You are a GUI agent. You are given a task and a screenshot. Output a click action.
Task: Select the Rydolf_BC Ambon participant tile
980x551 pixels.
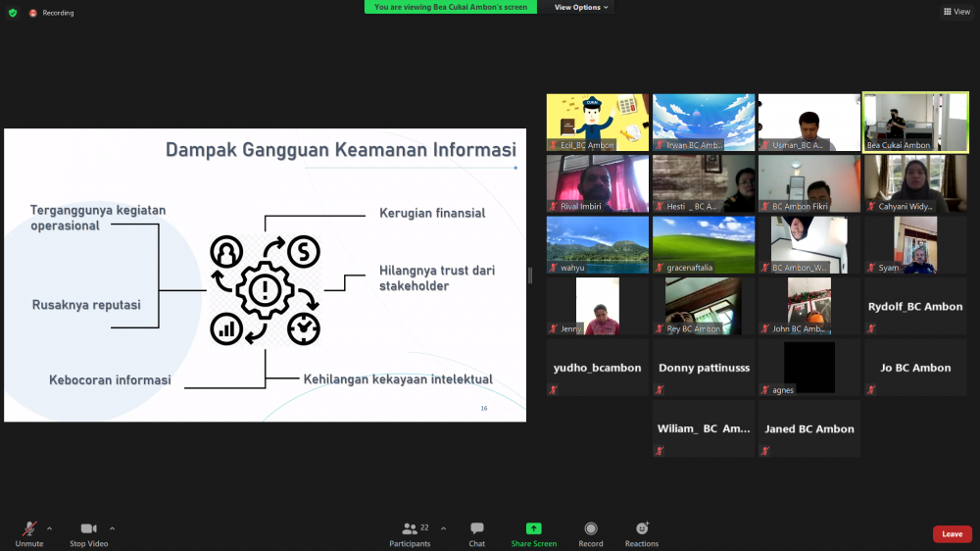click(915, 307)
